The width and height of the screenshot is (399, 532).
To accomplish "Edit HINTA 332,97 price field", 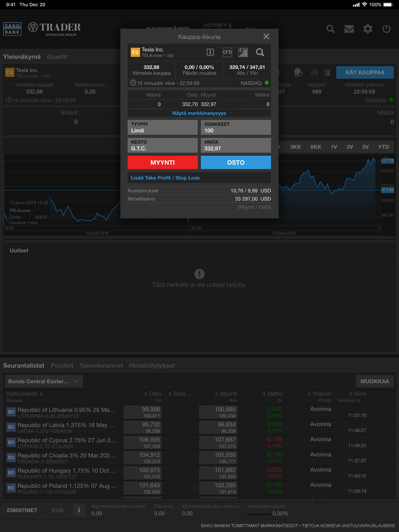I will click(x=236, y=145).
